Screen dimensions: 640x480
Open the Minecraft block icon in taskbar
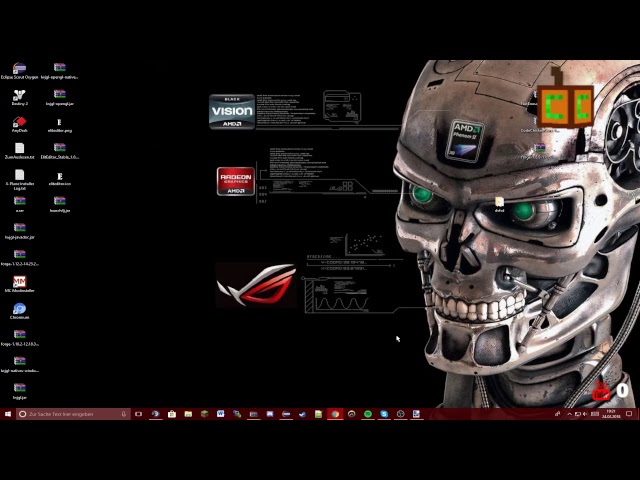pyautogui.click(x=204, y=414)
